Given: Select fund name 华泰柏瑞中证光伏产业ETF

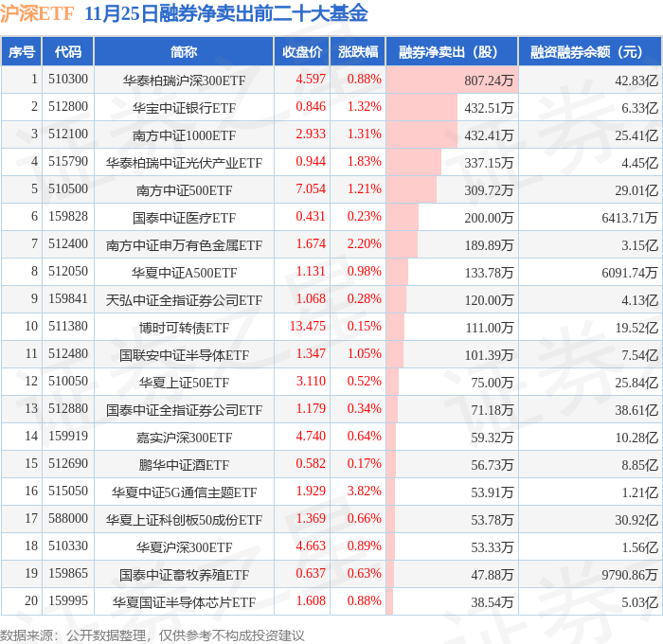Looking at the screenshot, I should [184, 163].
